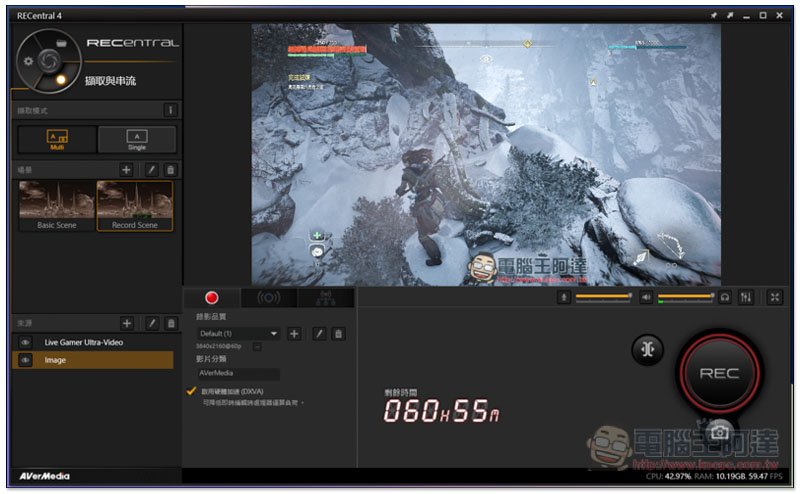The image size is (800, 494).
Task: Click the round trim button left of REC
Action: [x=647, y=350]
